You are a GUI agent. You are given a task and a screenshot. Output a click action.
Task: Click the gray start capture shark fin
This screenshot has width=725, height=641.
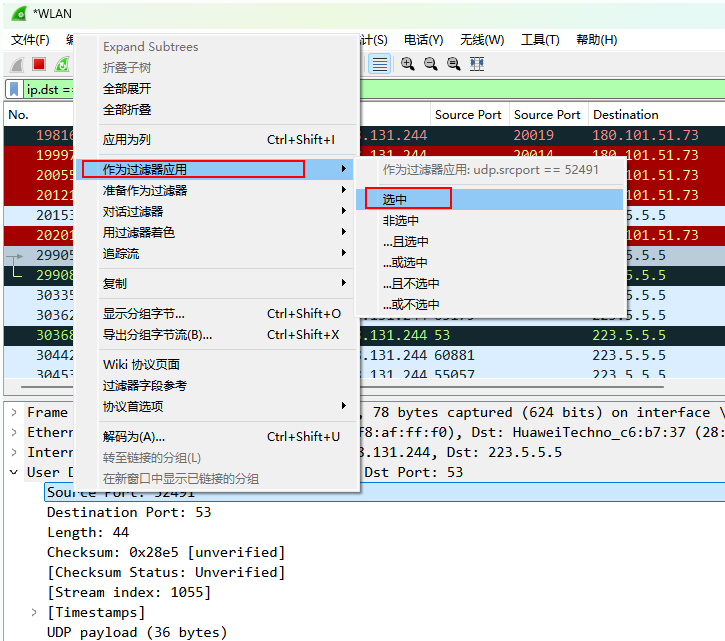coord(17,64)
